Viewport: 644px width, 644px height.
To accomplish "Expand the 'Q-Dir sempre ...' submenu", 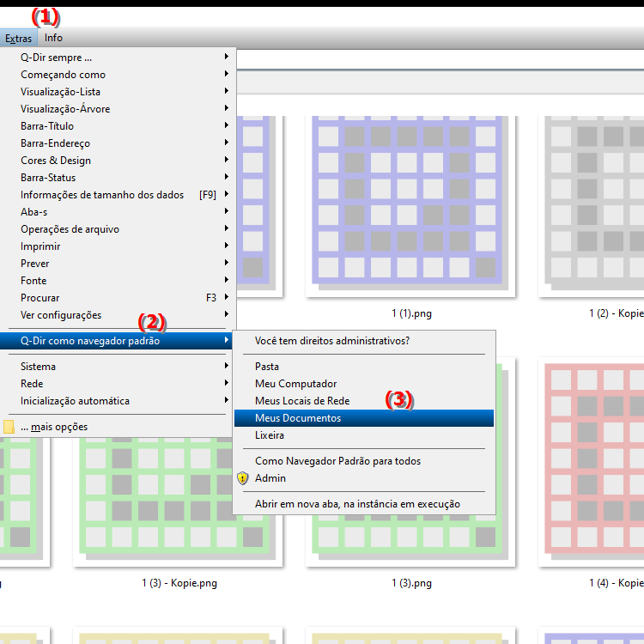I will [x=118, y=58].
